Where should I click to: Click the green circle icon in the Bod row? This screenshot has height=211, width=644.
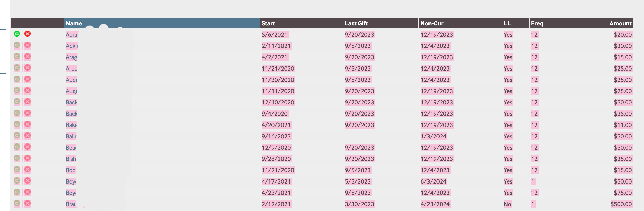pos(17,169)
